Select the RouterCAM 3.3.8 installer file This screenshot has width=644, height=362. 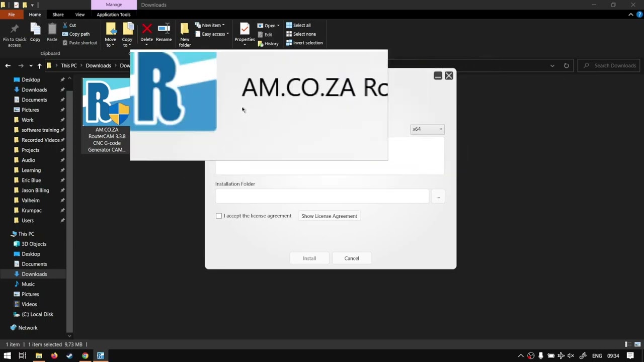coord(107,116)
